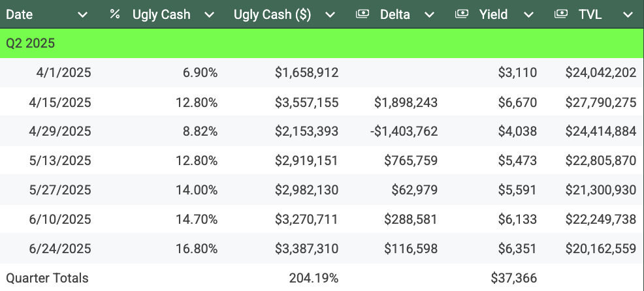Expand the Delta column dropdown chevron
Image resolution: width=644 pixels, height=291 pixels.
coord(428,14)
